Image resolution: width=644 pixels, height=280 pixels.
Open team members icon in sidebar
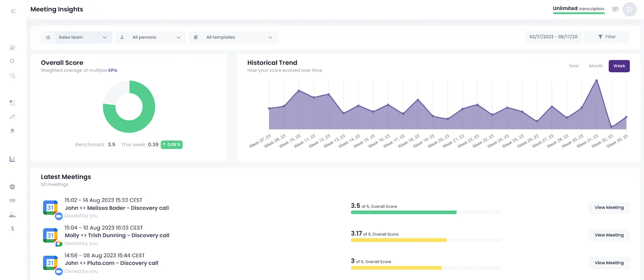pyautogui.click(x=12, y=215)
